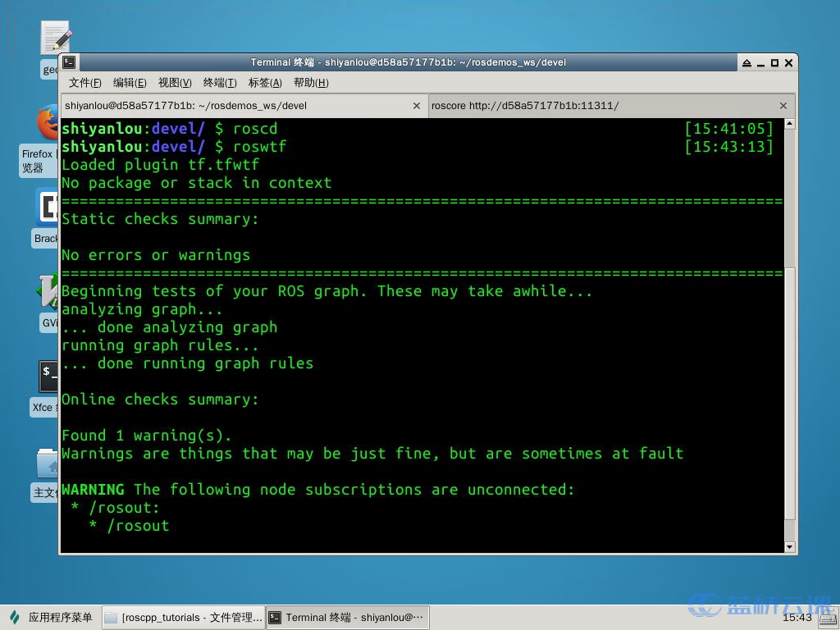
Task: Click the 'running graph rules...' line
Action: [160, 345]
